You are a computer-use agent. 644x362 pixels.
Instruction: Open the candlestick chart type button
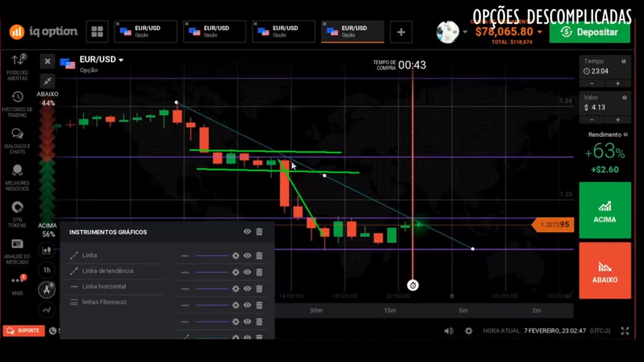coord(47,249)
